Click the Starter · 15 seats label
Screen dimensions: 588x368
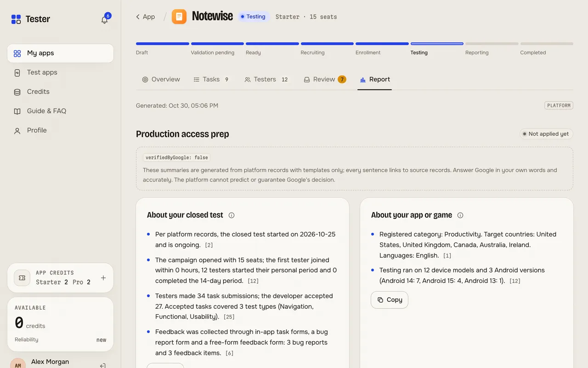coord(306,17)
